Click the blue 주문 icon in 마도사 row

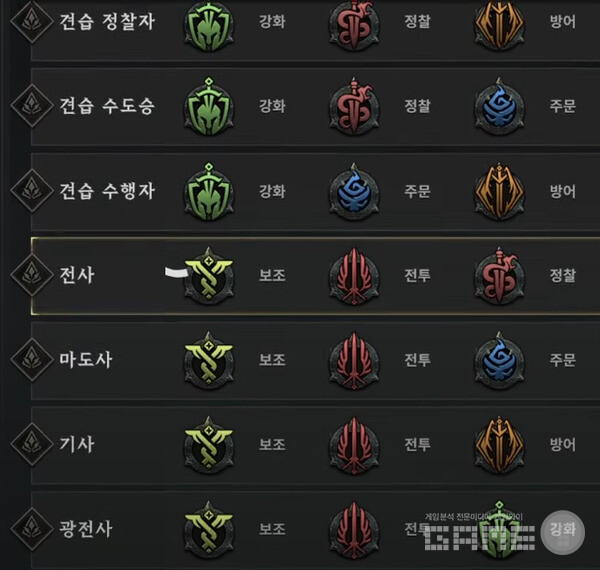pos(499,360)
